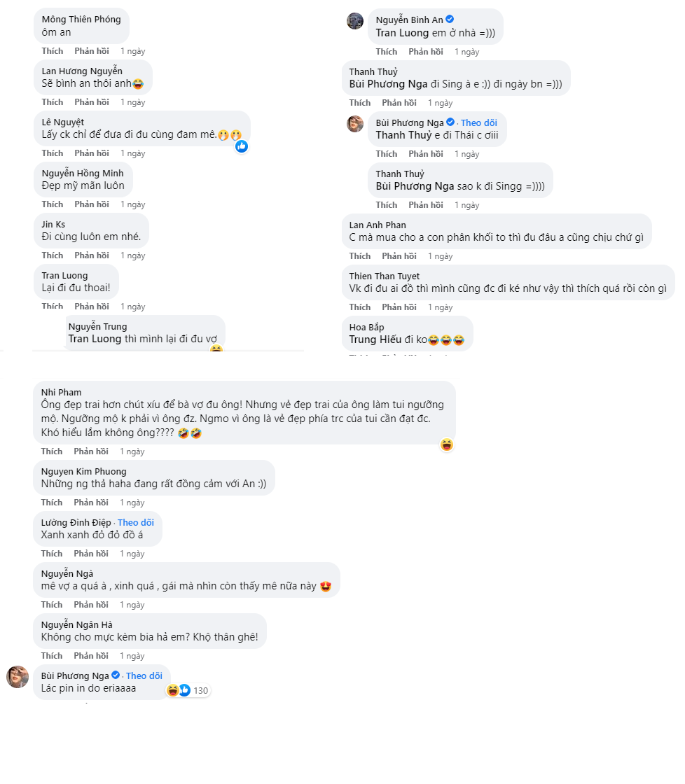Like Mông Thiên Phóng's comment with Thích
Image resolution: width=685 pixels, height=784 pixels.
(x=52, y=51)
